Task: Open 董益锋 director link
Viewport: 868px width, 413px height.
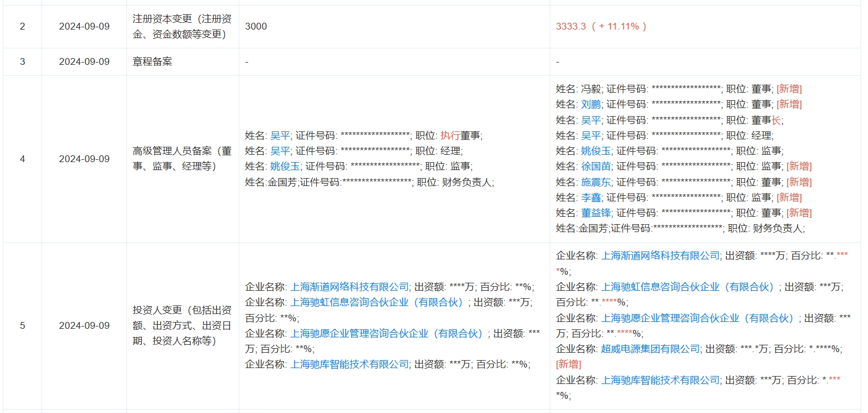Action: (x=596, y=213)
